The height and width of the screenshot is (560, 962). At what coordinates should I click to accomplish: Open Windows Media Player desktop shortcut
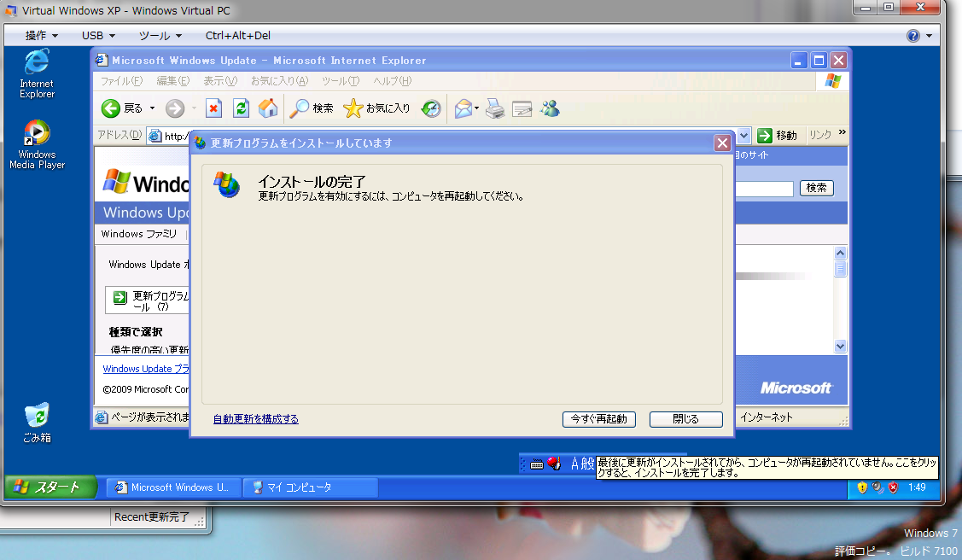(x=37, y=145)
